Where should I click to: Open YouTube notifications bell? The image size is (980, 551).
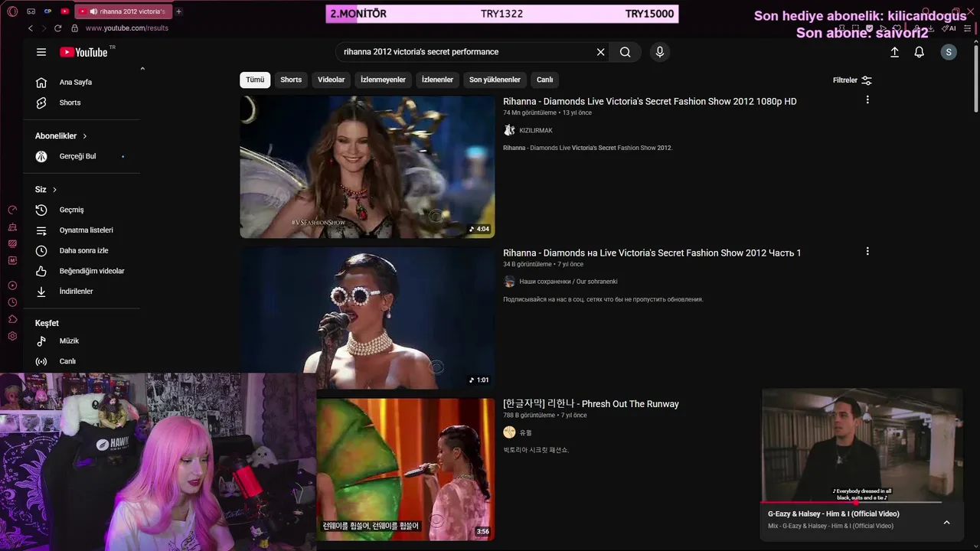pos(920,52)
